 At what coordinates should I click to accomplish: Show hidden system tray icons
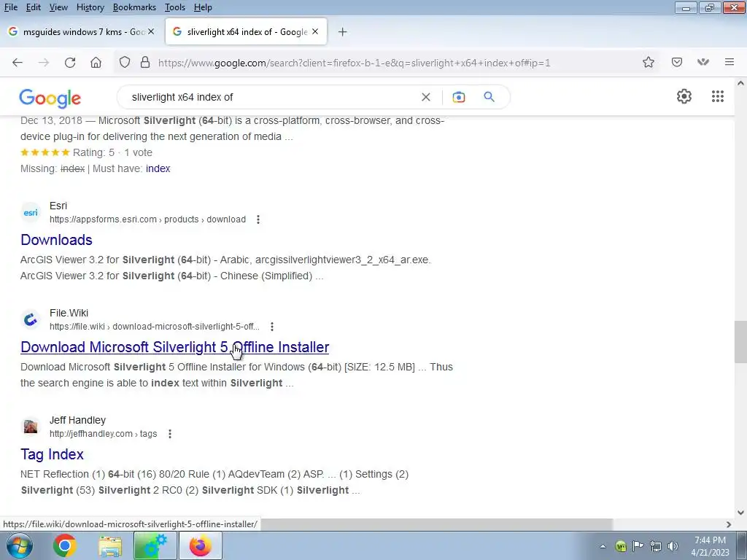(x=603, y=546)
